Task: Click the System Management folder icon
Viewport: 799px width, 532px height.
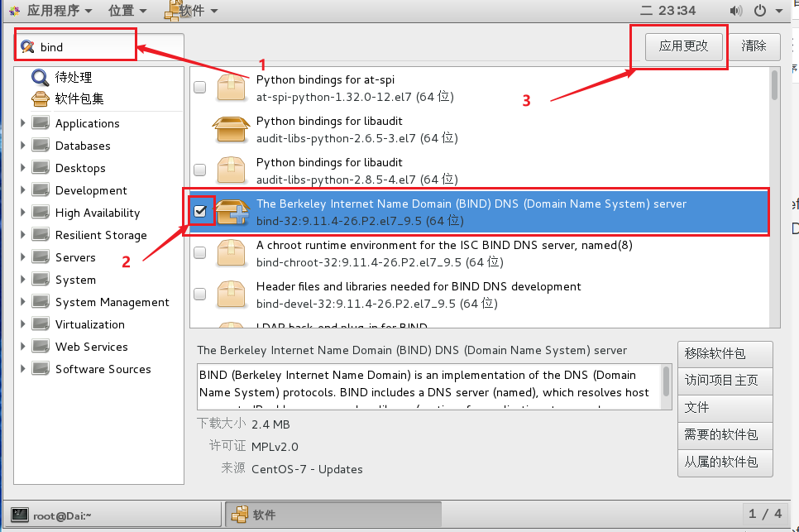Action: coord(41,302)
